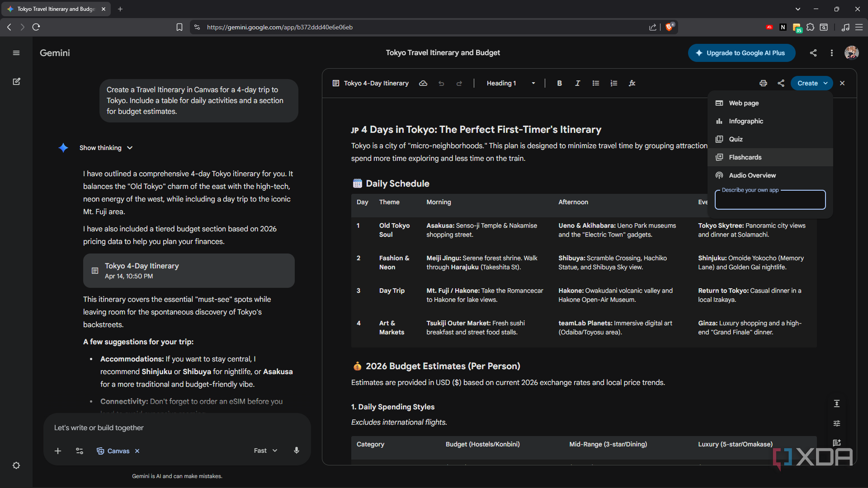Undo the last canvas edit

point(441,83)
